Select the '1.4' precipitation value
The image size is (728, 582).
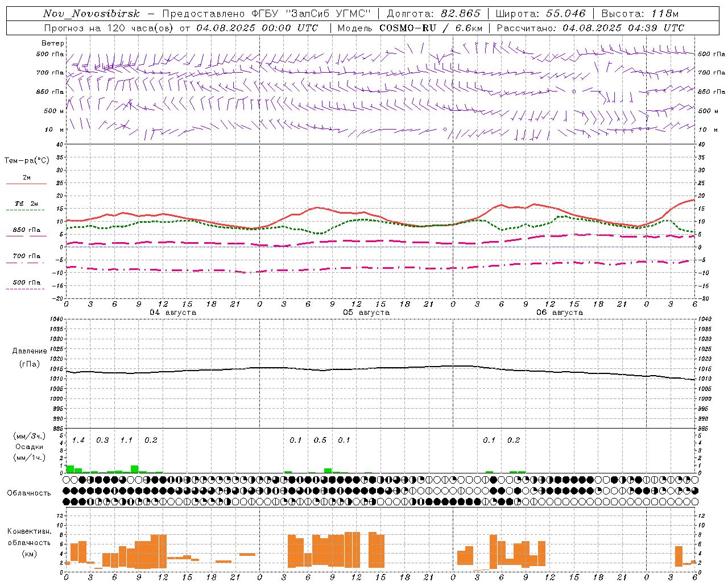(78, 440)
